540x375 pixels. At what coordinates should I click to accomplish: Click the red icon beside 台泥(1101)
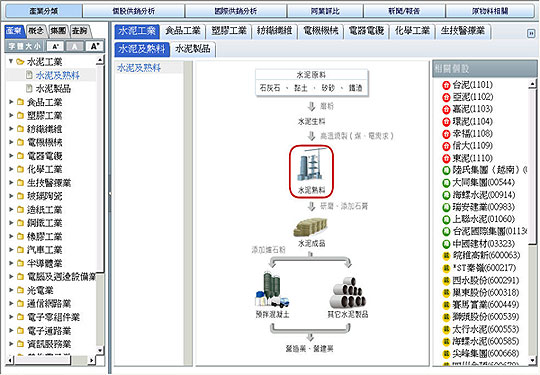click(446, 85)
